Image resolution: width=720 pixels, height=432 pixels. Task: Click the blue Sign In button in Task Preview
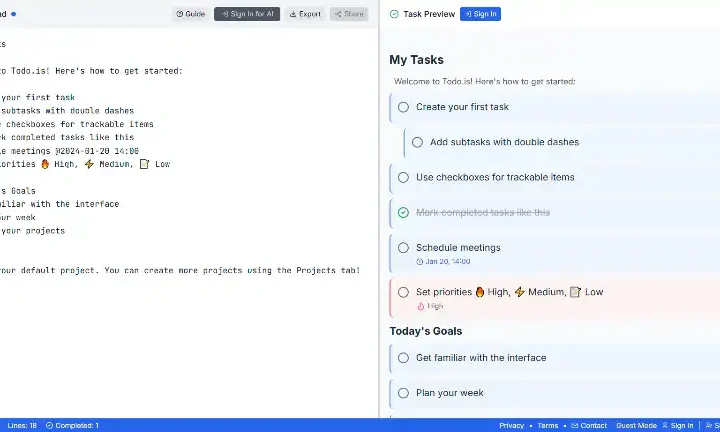[480, 14]
